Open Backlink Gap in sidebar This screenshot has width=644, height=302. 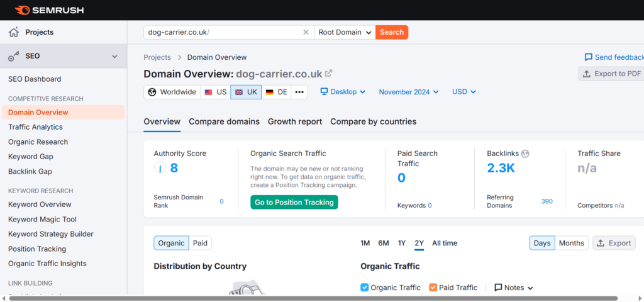point(30,171)
